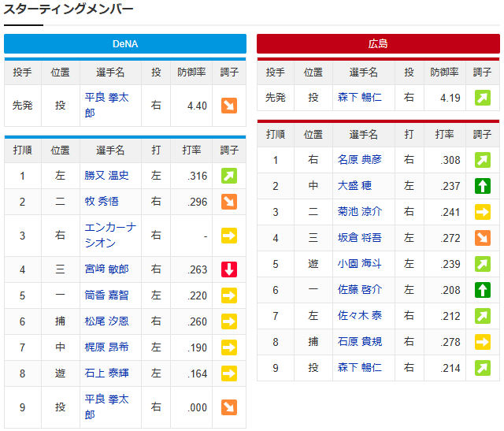The height and width of the screenshot is (431, 504).
Task: Click the green arrow in Hiroshima batting order 9 row
Action: (x=483, y=368)
